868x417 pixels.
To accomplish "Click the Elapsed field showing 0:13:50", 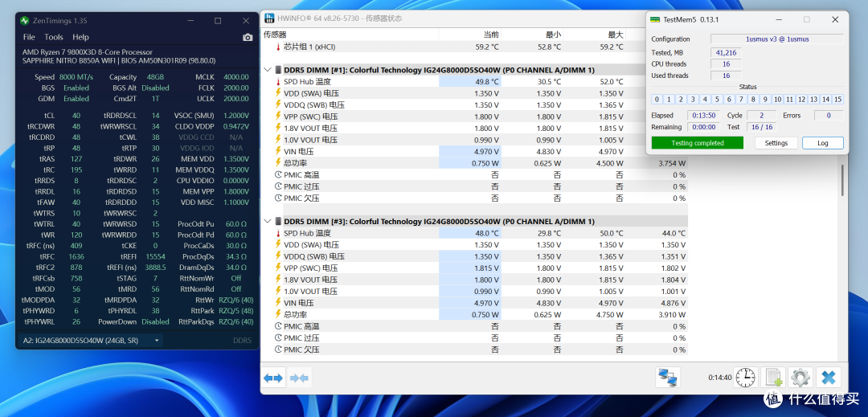I will 703,115.
